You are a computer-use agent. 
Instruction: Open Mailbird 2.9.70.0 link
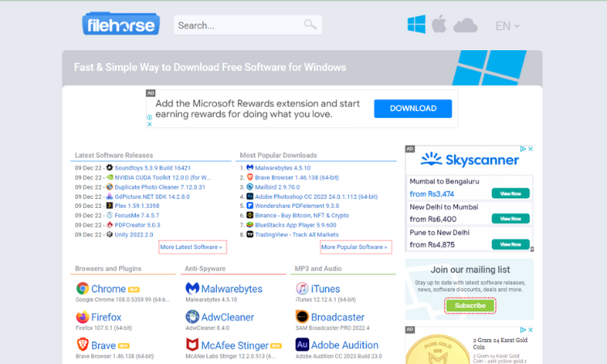(x=277, y=187)
